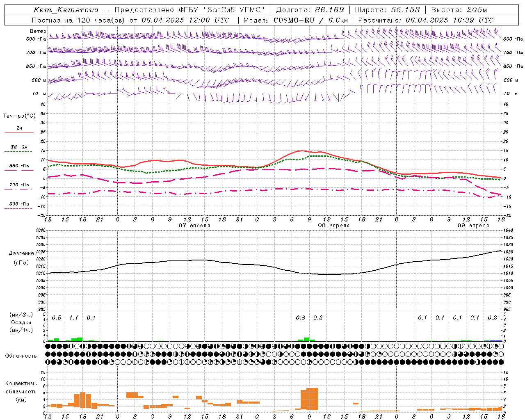Viewport: 525px width, 420px height.
Task: Click the 'Осадки' precipitation label
Action: [21, 322]
